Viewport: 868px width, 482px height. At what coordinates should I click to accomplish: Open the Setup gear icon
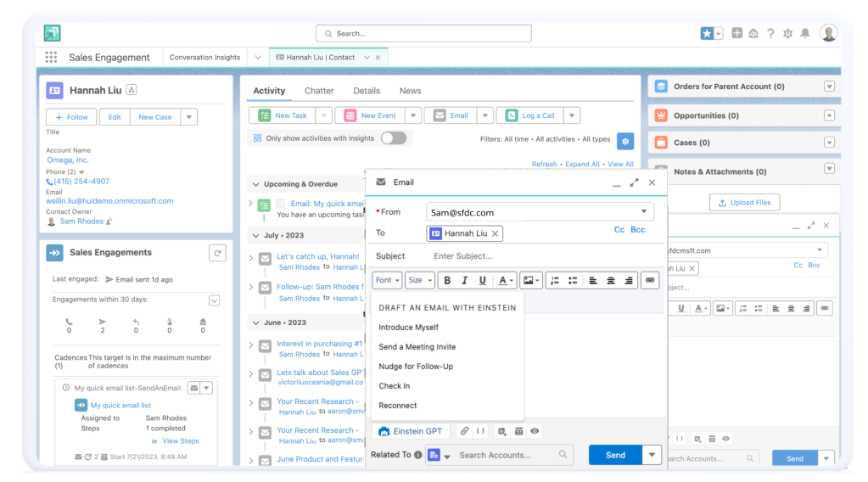(x=787, y=34)
